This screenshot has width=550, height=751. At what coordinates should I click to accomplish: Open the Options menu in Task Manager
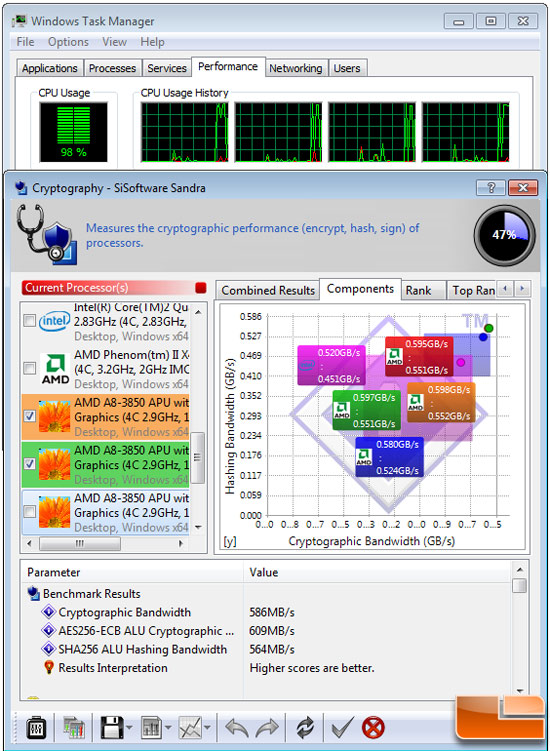[x=68, y=42]
